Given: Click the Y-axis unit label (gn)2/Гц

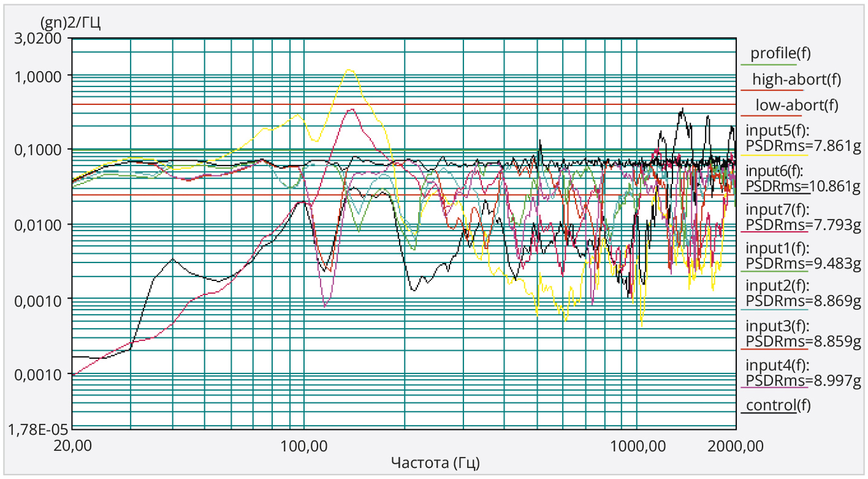Looking at the screenshot, I should (x=69, y=24).
